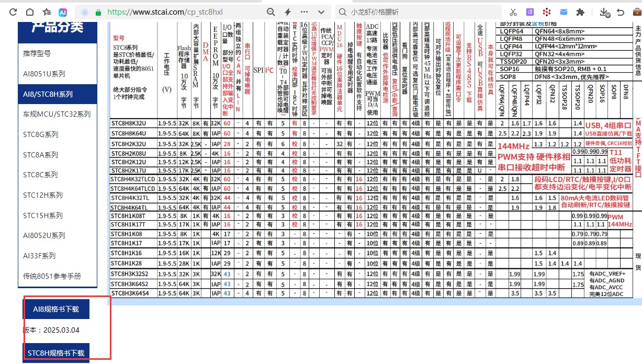Open the STC15H系列 category
Image resolution: width=642 pixels, height=364 pixels.
click(58, 215)
